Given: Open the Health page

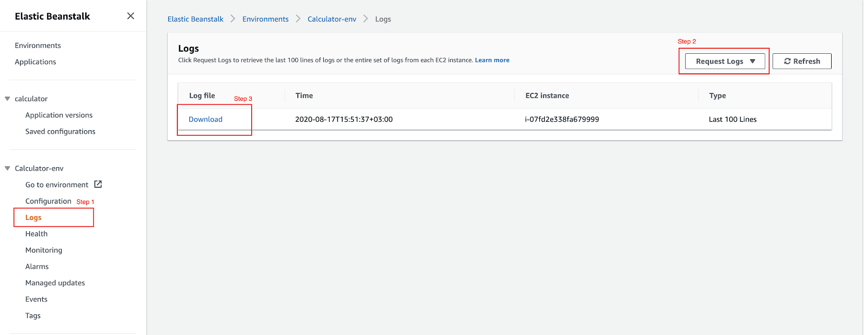Looking at the screenshot, I should 36,233.
